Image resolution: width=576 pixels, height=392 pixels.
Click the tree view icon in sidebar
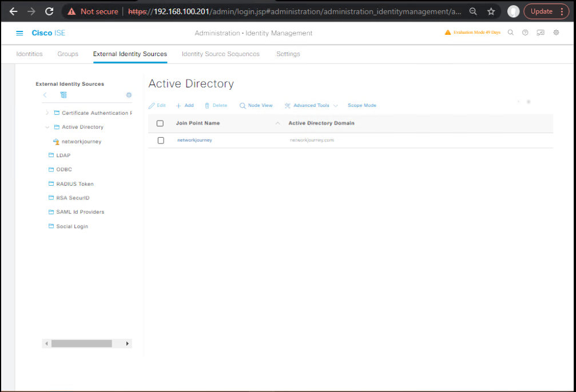(x=63, y=95)
